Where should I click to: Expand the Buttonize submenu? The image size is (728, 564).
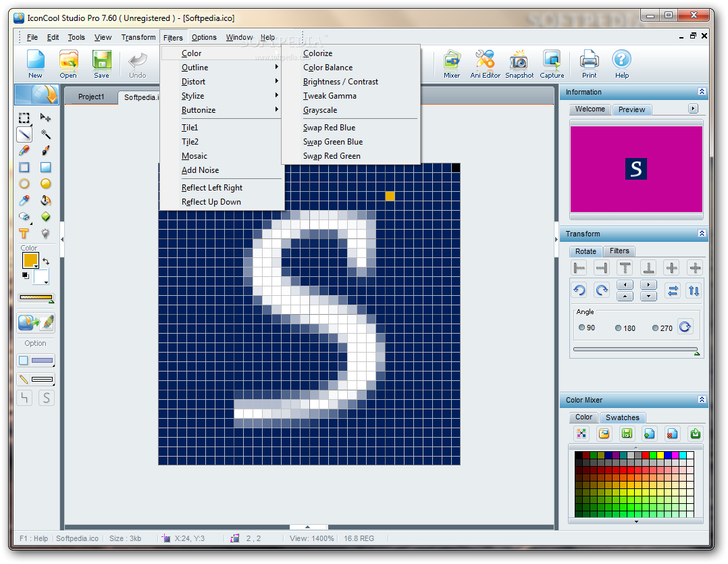[x=222, y=110]
